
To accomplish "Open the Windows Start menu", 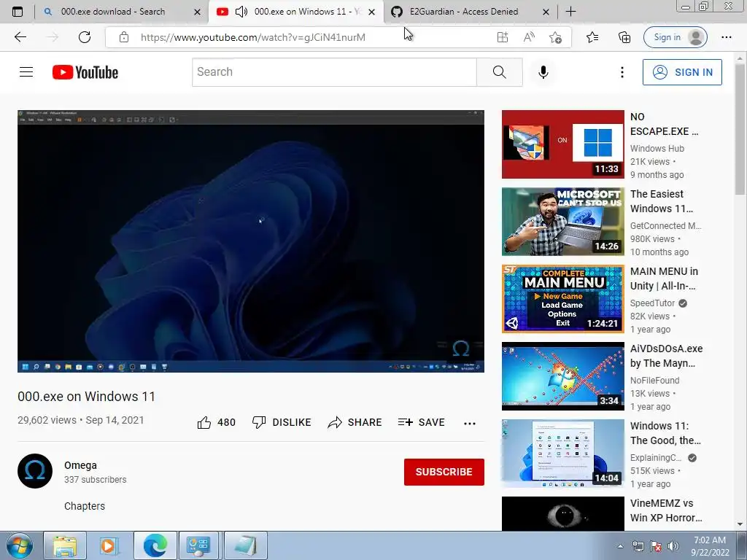I will 20,545.
